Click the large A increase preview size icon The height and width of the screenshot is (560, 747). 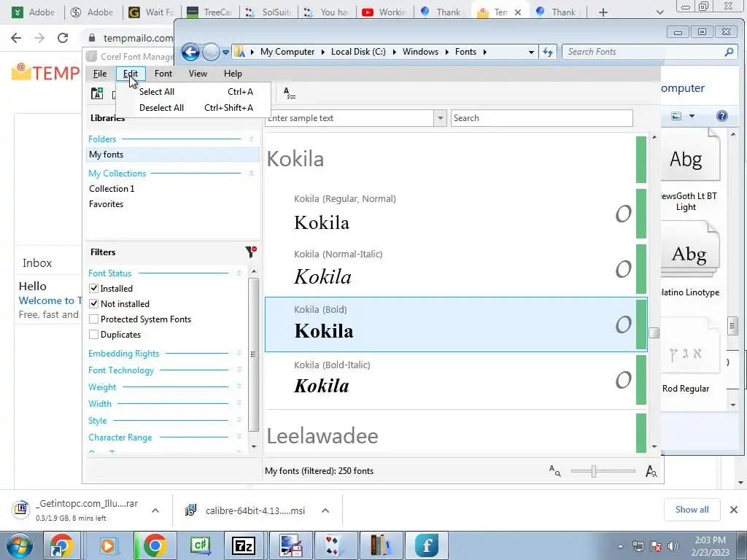(x=651, y=472)
